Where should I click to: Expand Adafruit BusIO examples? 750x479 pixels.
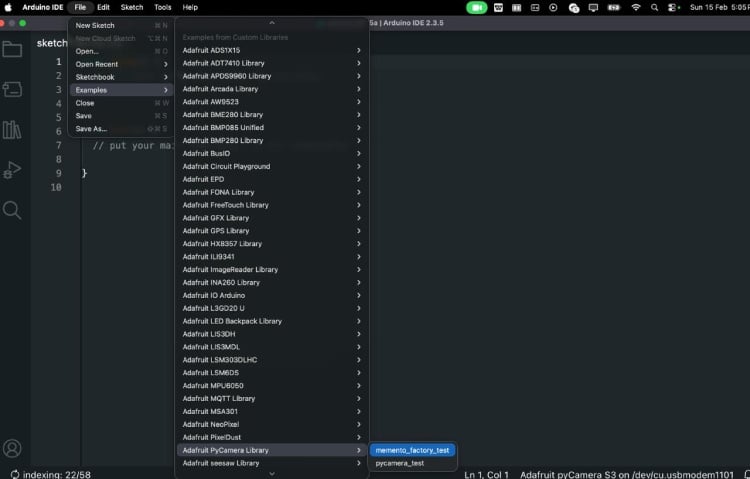coord(272,154)
